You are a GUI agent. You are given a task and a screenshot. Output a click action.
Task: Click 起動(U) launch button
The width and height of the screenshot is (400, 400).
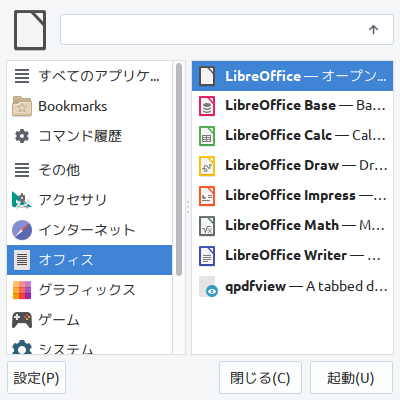point(351,378)
